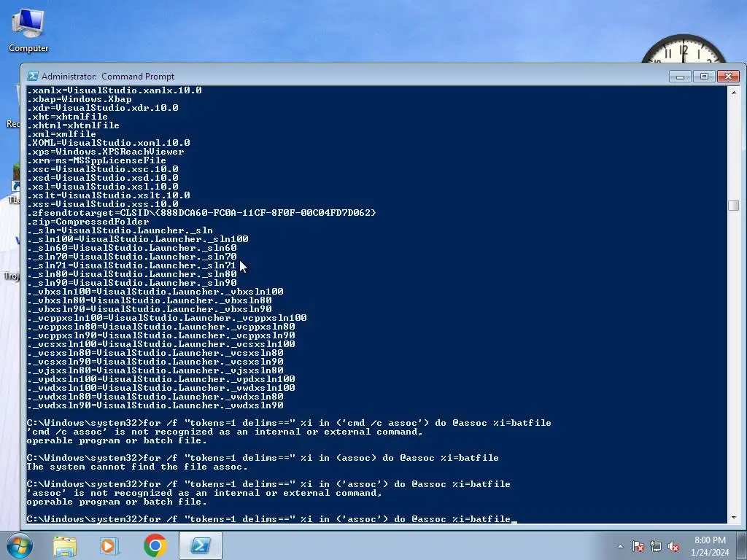
Task: Minimize the Command Prompt window
Action: point(680,76)
